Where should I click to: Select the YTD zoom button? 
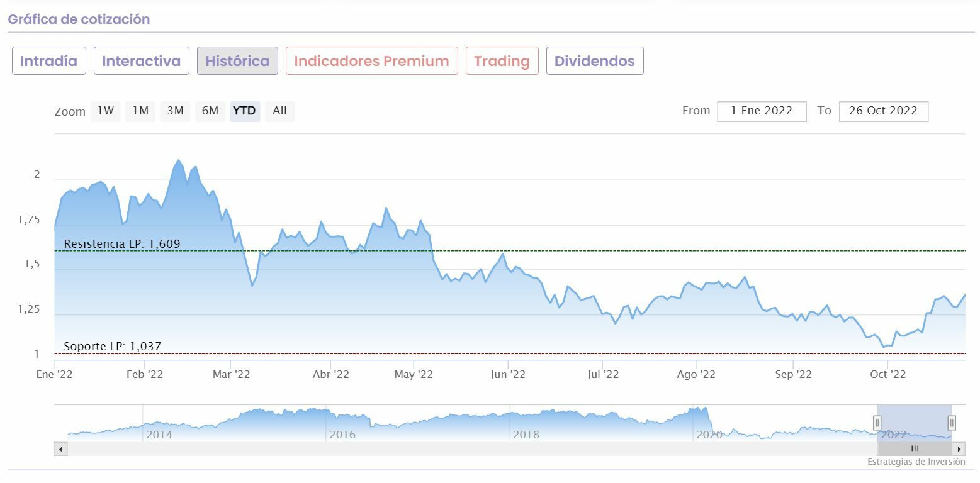[x=244, y=111]
